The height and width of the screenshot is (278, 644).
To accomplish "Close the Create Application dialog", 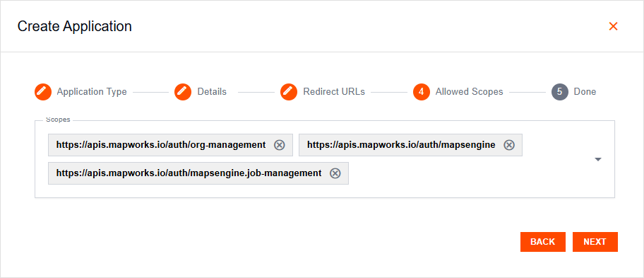I will tap(613, 26).
